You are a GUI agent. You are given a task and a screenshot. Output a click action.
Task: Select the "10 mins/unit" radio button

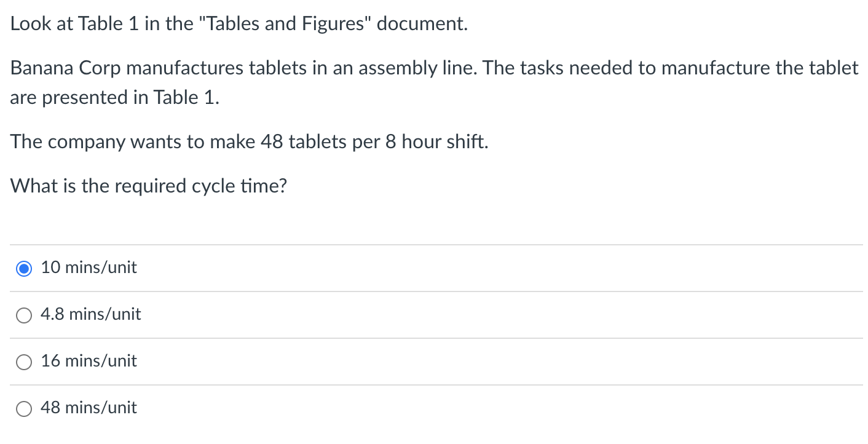click(x=23, y=268)
